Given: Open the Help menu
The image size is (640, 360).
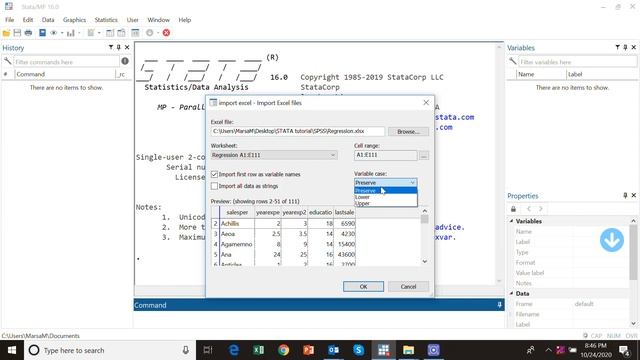Looking at the screenshot, I should click(184, 20).
